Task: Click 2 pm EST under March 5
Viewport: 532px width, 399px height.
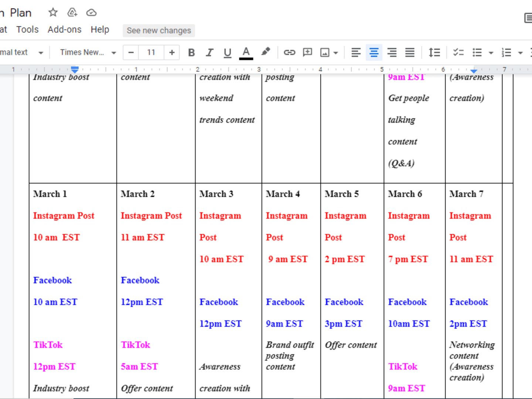Action: [x=345, y=259]
